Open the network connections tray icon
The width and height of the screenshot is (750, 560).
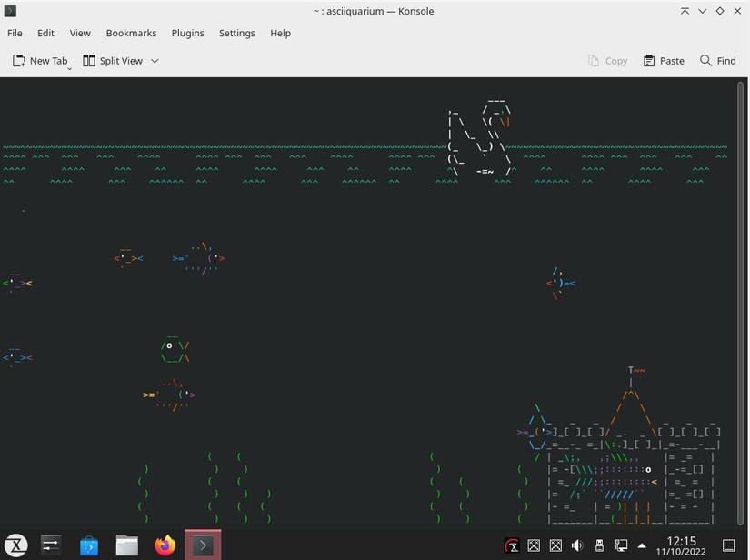pos(621,545)
